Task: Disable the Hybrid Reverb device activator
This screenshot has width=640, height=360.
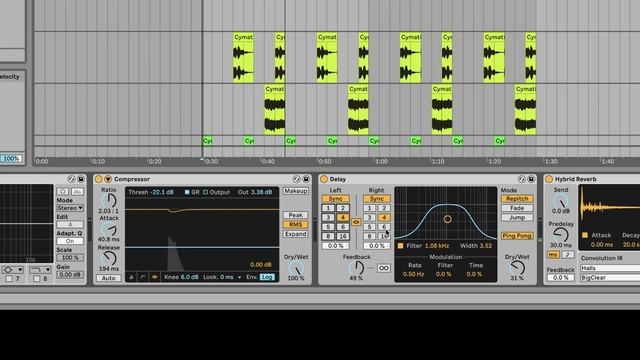Action: [549, 179]
